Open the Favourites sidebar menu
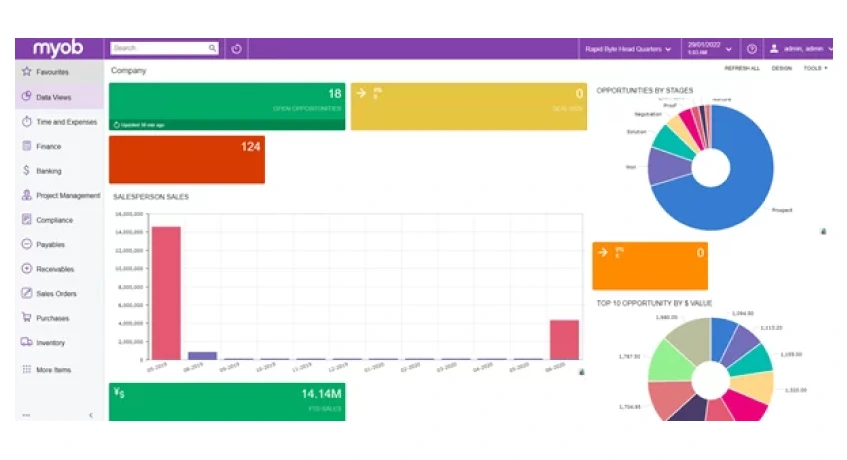 (x=59, y=72)
